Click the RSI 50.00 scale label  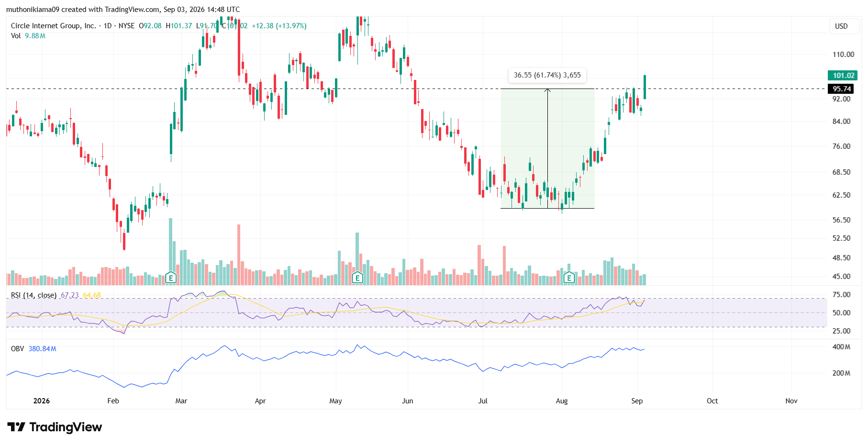tap(841, 313)
